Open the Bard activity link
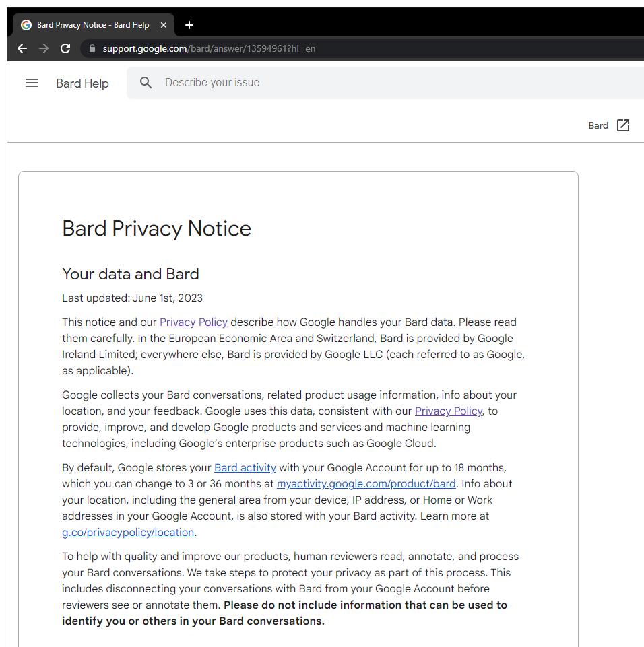Screen dimensions: 644x647 click(245, 468)
